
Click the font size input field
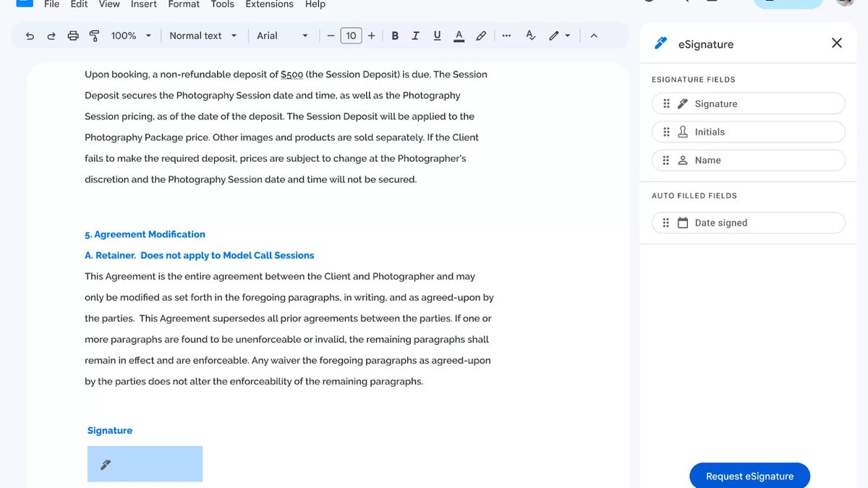point(351,35)
